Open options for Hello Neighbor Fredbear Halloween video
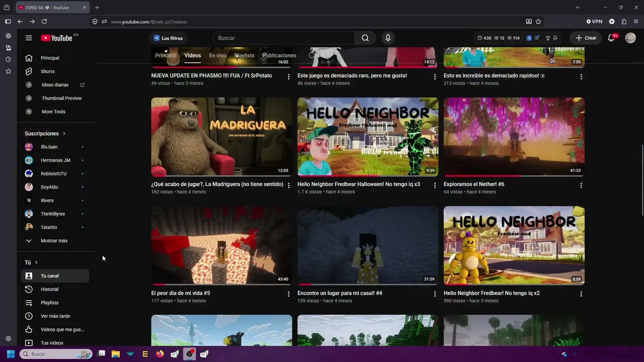The image size is (644, 362). (x=435, y=186)
